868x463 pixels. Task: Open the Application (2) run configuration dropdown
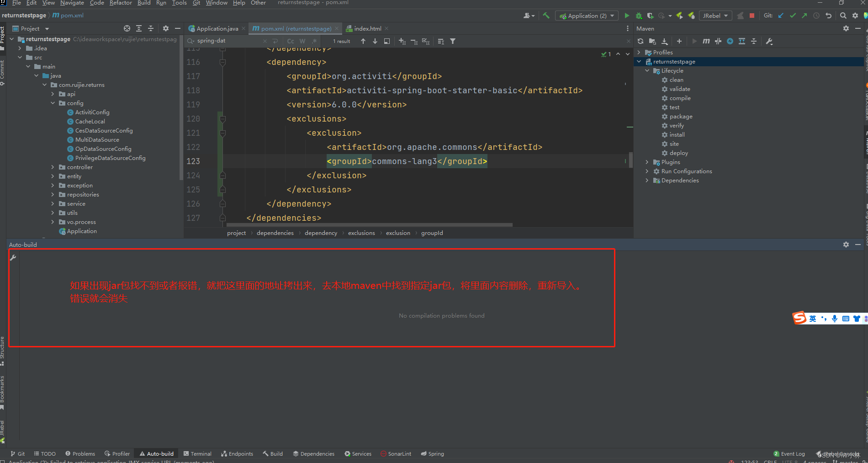coord(587,15)
